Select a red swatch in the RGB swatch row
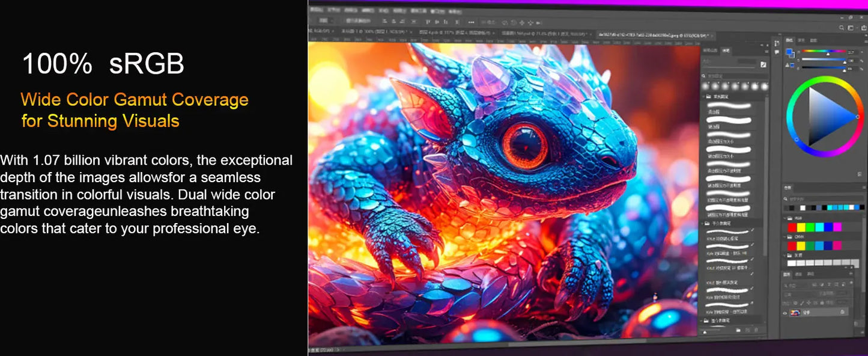The height and width of the screenshot is (356, 868). pos(792,226)
